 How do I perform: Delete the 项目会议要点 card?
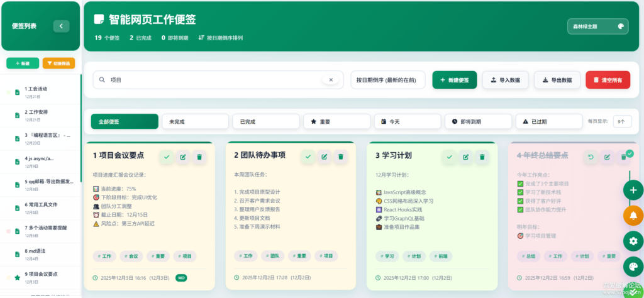199,157
